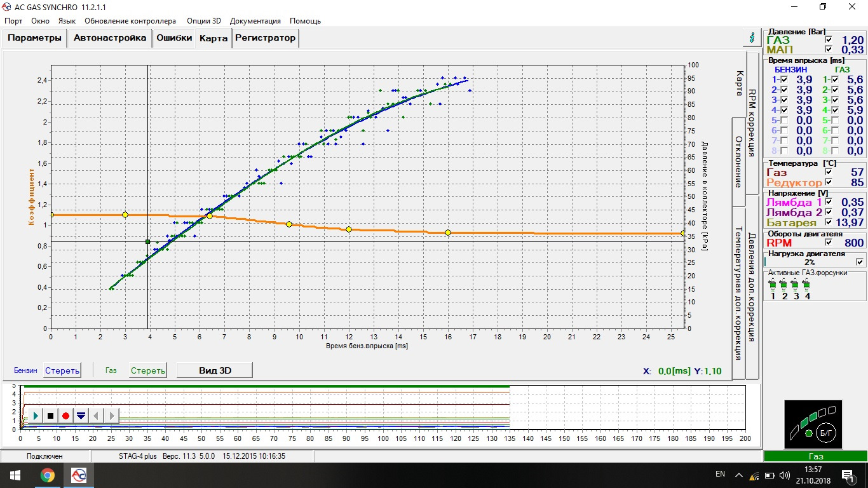Viewport: 868px width, 488px height.
Task: Click the taskbar clock showing 13:57
Action: [x=813, y=475]
